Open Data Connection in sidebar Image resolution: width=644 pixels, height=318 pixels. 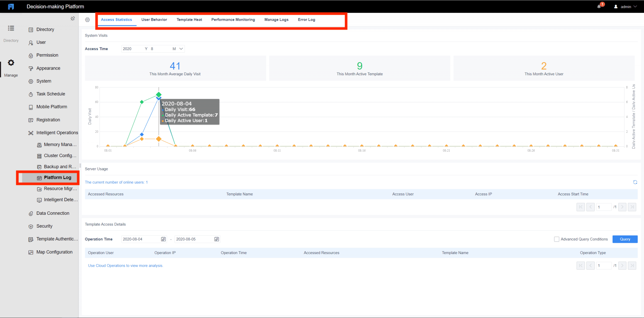(x=53, y=213)
